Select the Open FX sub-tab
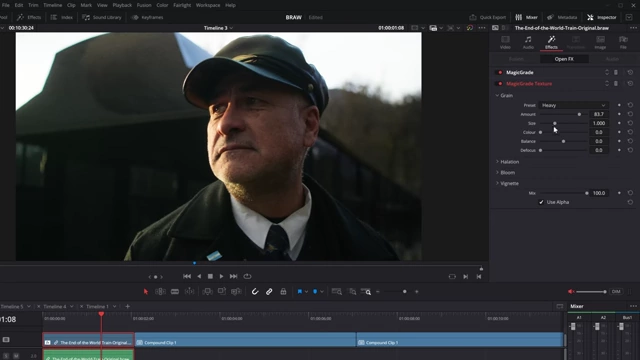The height and width of the screenshot is (360, 640). pos(564,59)
